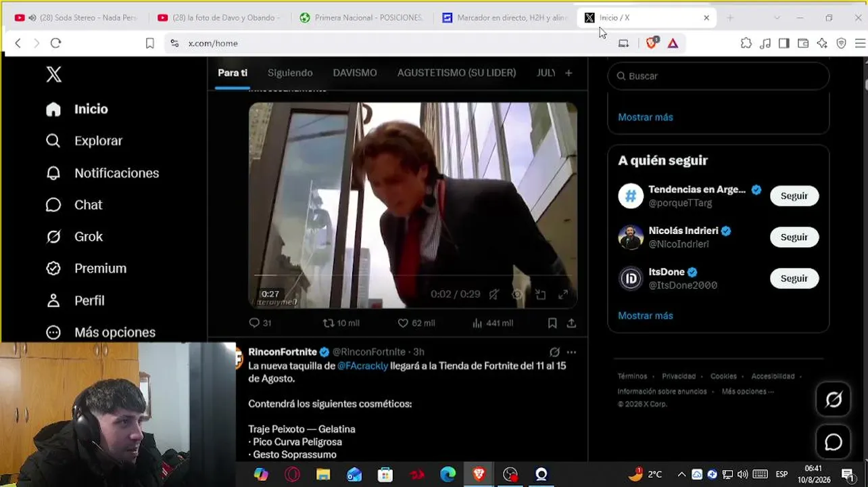Image resolution: width=868 pixels, height=487 pixels.
Task: Open Inicio in the left sidebar
Action: point(77,109)
